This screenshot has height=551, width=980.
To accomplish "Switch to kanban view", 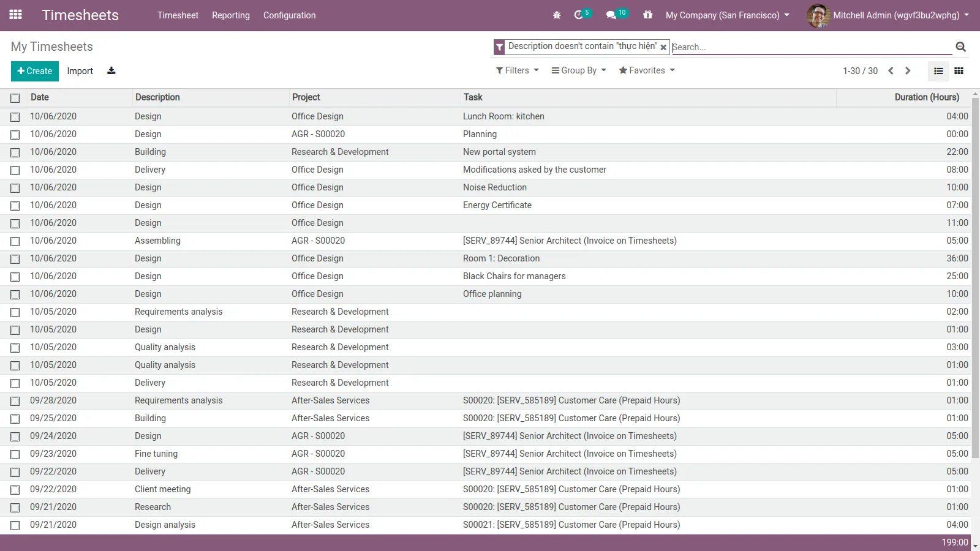I will [959, 71].
